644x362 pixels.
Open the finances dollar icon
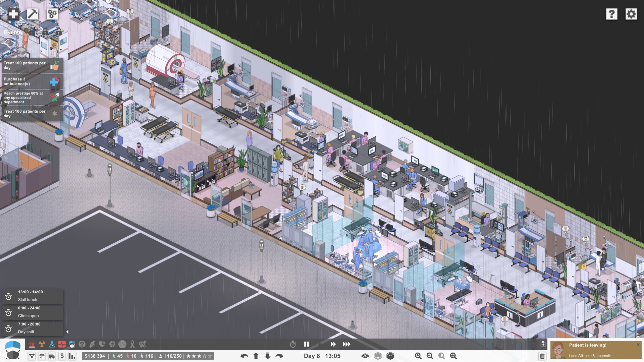click(62, 356)
